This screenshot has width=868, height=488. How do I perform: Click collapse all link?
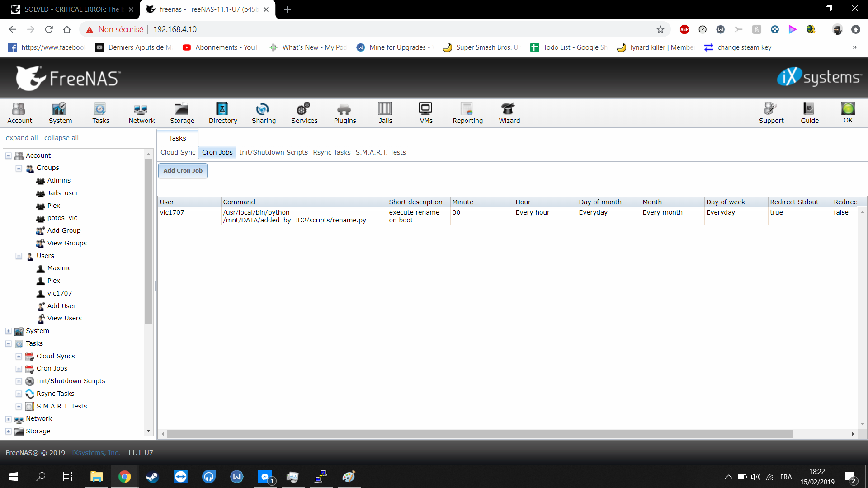point(61,138)
